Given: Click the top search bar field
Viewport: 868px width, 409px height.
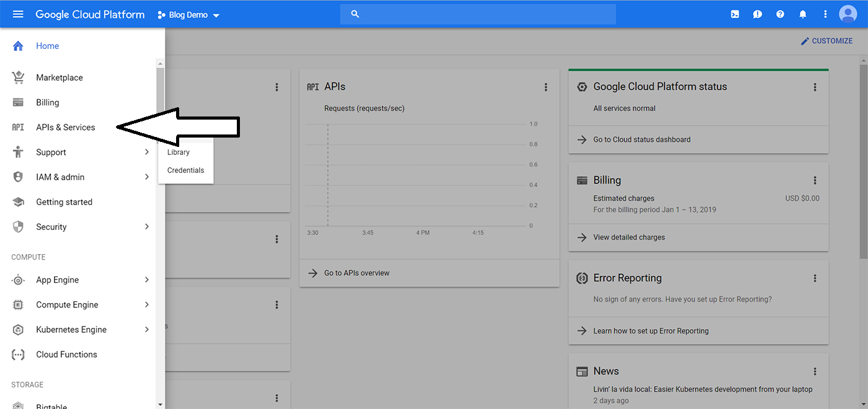Looking at the screenshot, I should 477,14.
